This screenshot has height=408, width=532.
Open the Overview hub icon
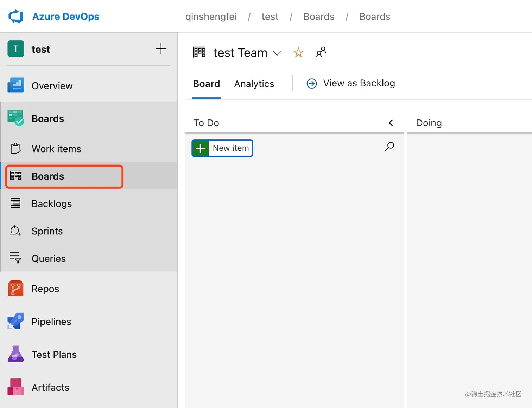coord(16,85)
